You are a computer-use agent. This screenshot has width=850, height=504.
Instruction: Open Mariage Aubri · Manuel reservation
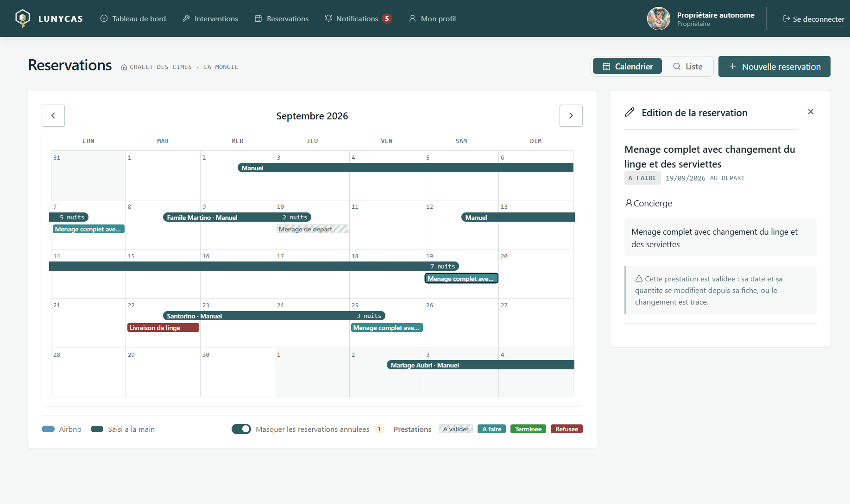point(480,365)
